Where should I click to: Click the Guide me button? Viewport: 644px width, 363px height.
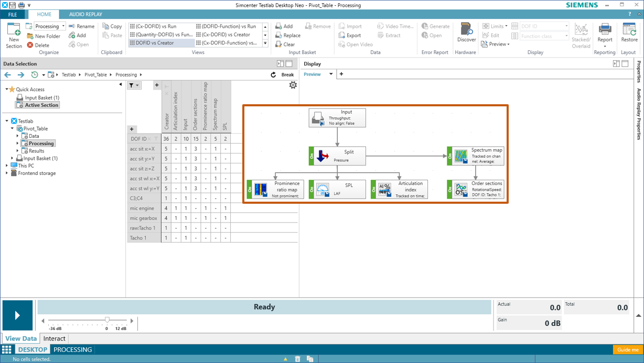pyautogui.click(x=627, y=350)
